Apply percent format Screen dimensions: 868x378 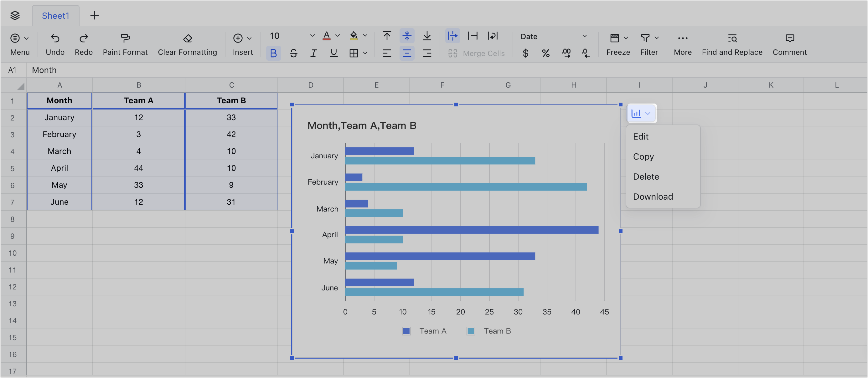tap(545, 53)
